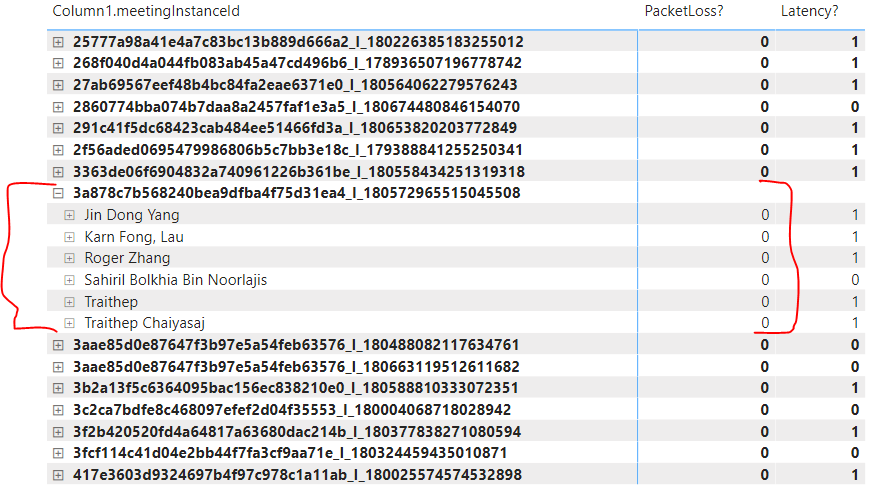
Task: Expand row 3f2b420520fd4a64817a63680dac214b
Action: pyautogui.click(x=58, y=432)
